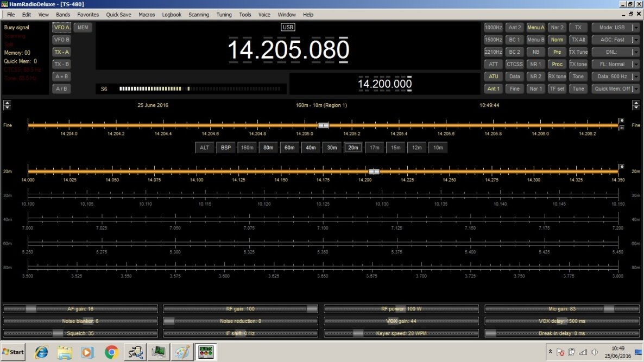
Task: Disable the Proc speech processor
Action: coord(557,65)
